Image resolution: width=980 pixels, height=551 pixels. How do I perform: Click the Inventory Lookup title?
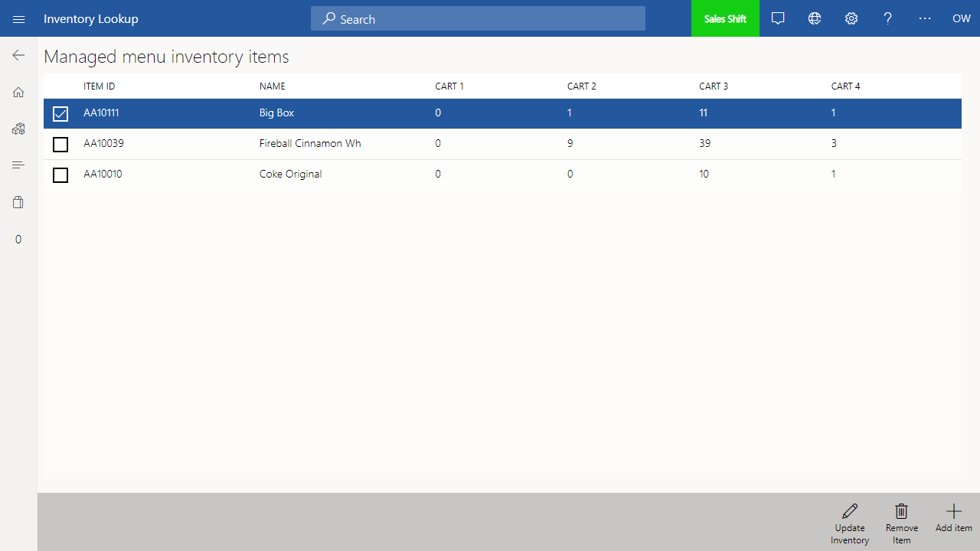click(x=91, y=18)
